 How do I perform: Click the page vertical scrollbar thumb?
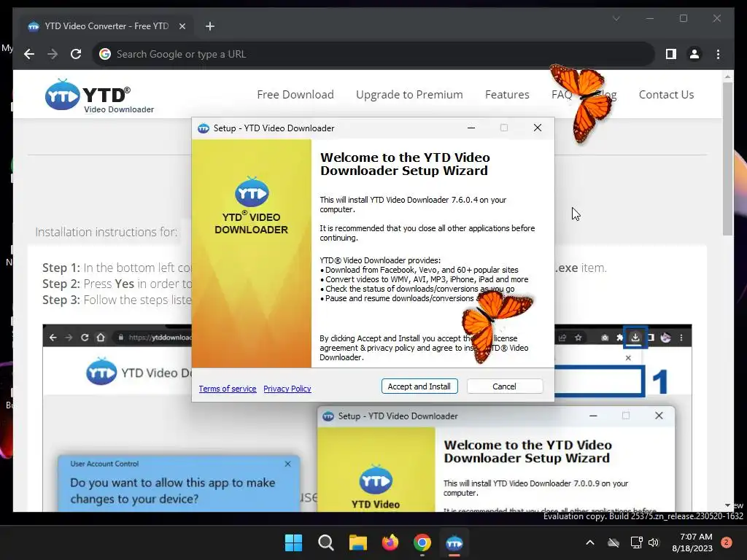(x=727, y=158)
